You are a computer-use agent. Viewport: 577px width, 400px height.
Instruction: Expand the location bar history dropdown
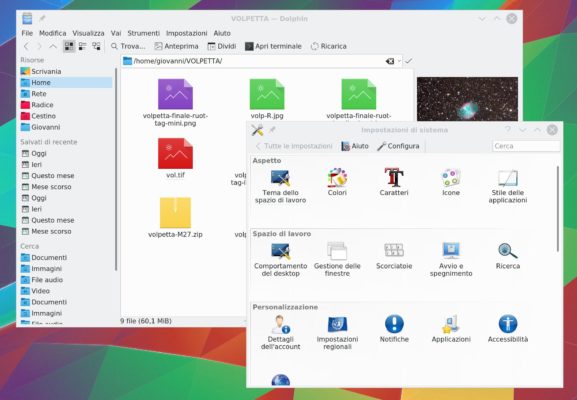[x=399, y=61]
